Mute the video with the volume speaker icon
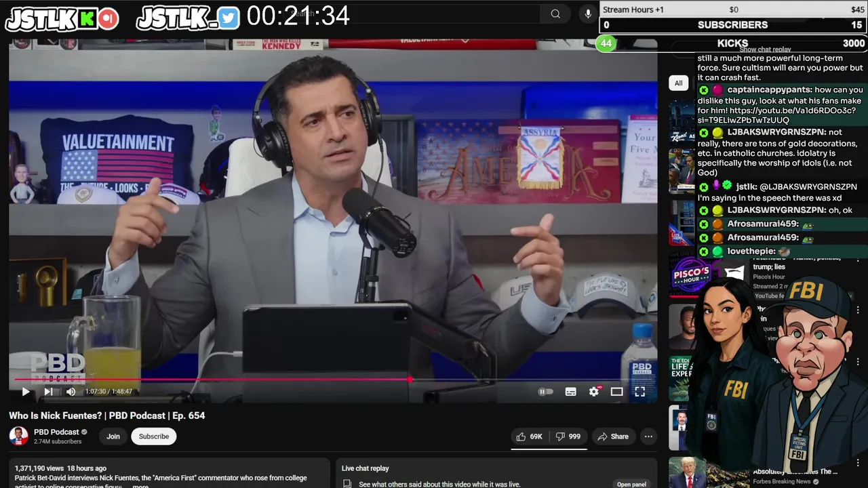Viewport: 868px width, 488px height. (x=71, y=392)
